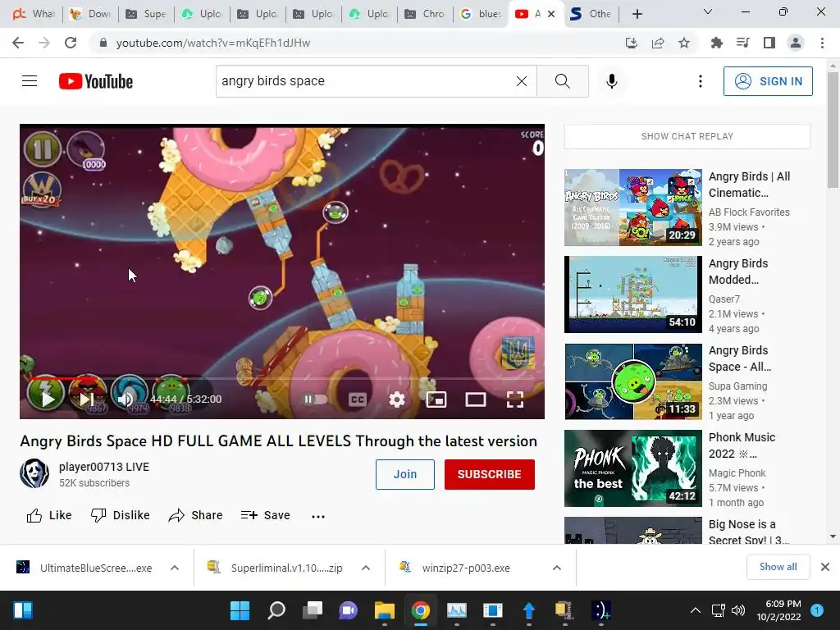Click the browser back arrow
This screenshot has height=630, width=840.
coord(18,43)
